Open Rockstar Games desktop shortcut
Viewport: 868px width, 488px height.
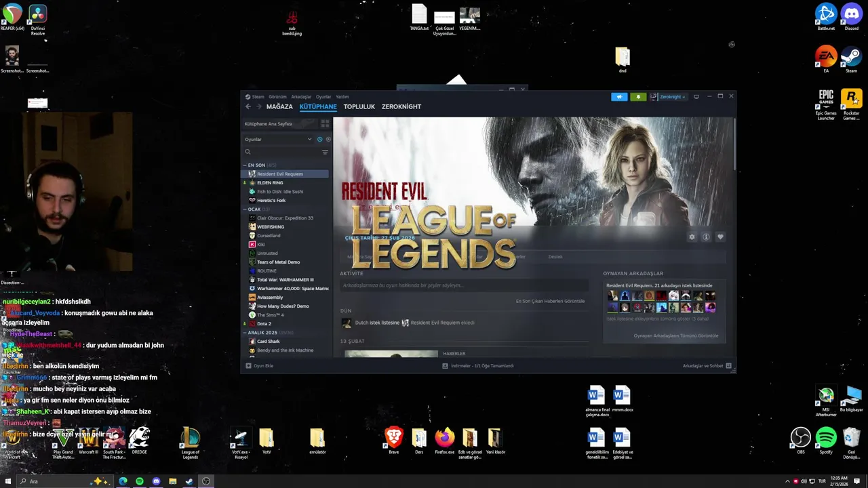852,104
